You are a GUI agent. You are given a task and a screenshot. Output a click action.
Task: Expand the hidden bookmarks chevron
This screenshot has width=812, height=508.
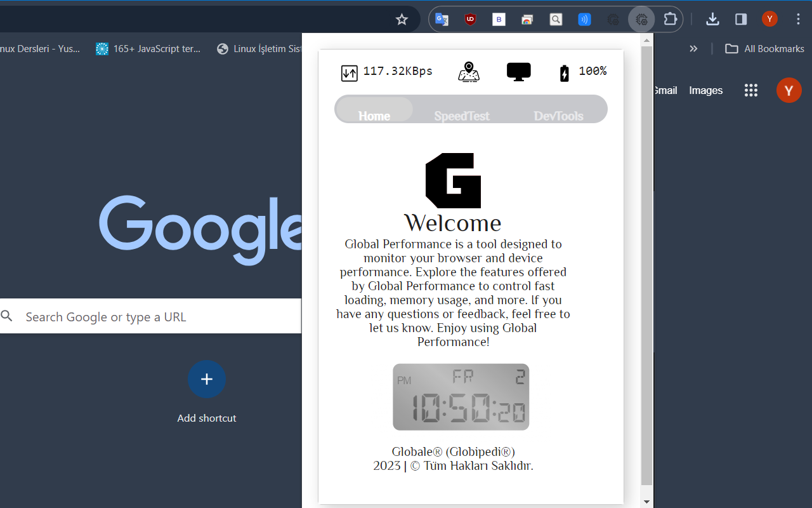[693, 48]
